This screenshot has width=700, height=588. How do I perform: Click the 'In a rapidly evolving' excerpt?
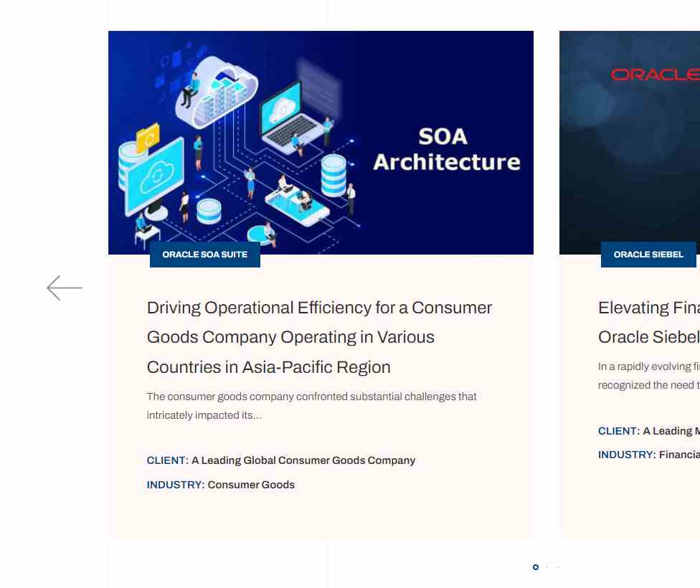coord(649,376)
